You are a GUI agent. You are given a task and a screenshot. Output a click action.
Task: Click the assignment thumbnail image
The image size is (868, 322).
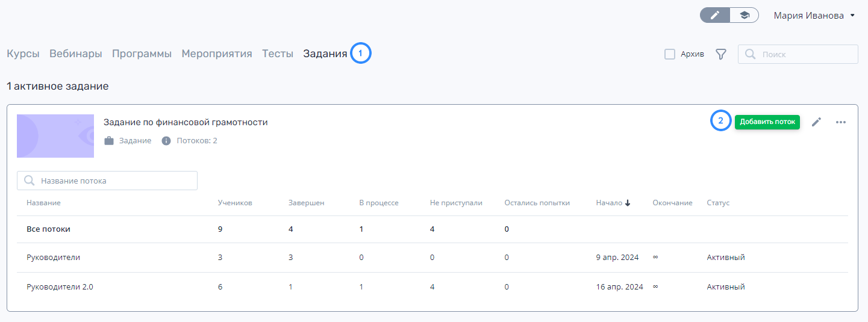(55, 136)
